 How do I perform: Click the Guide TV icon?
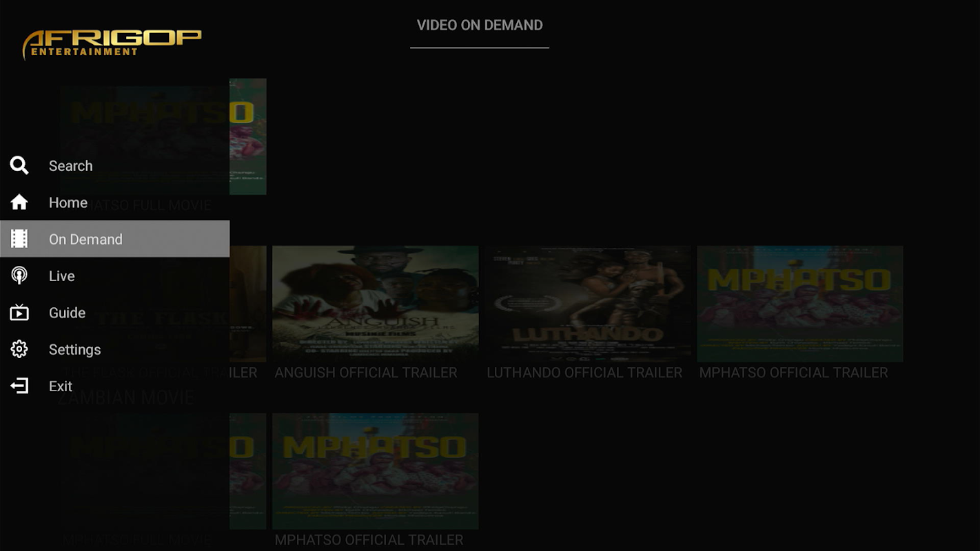[x=19, y=313]
